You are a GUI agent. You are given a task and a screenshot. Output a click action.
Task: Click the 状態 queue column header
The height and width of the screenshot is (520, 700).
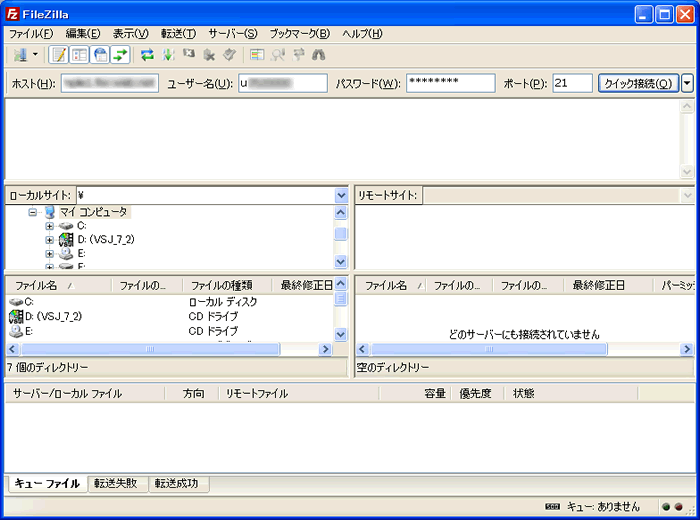pyautogui.click(x=571, y=393)
